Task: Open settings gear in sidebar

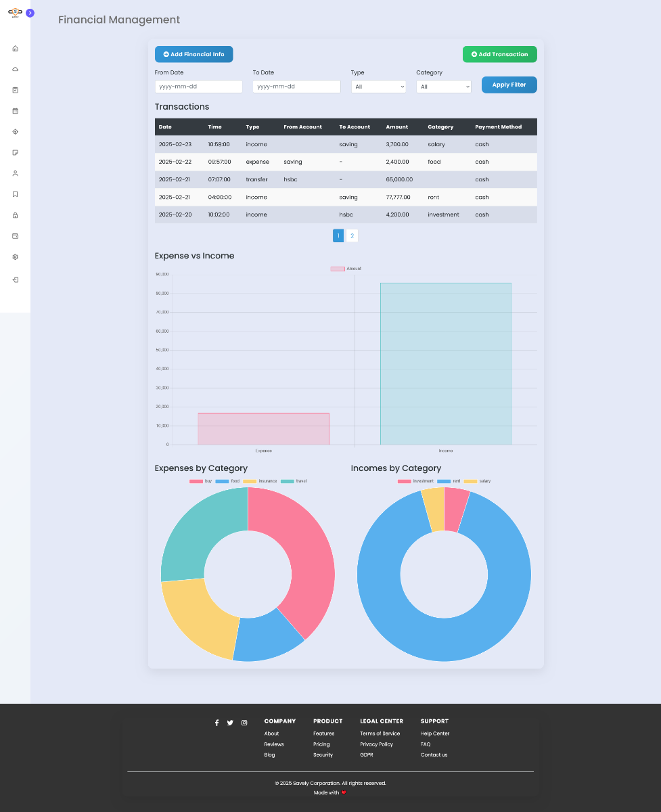Action: click(15, 257)
